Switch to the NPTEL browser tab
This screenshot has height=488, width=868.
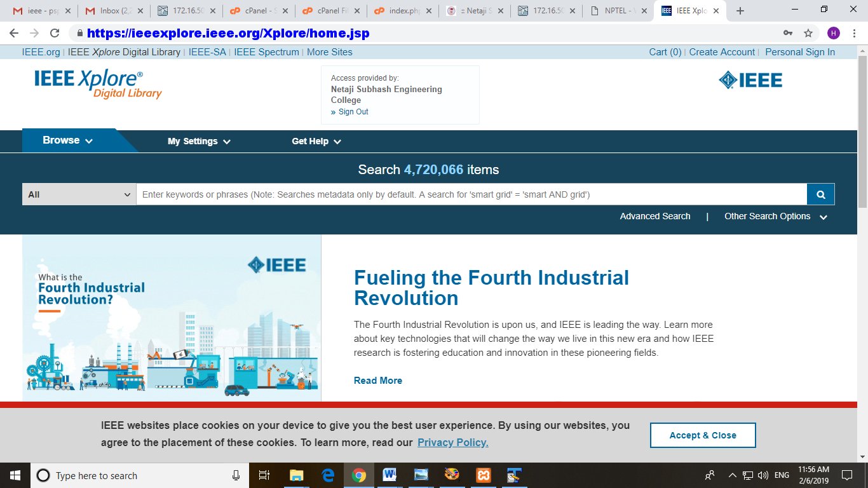click(x=620, y=11)
